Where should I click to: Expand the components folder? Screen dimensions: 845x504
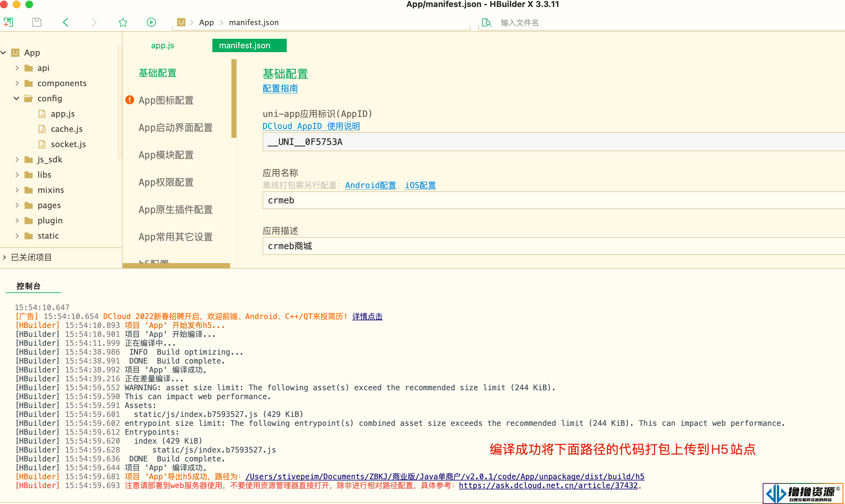[17, 83]
